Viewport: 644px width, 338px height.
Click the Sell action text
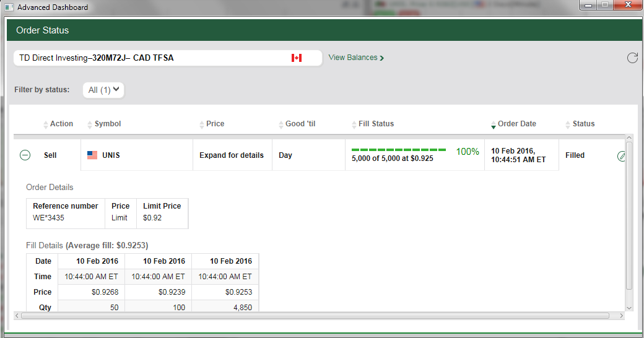tap(50, 155)
